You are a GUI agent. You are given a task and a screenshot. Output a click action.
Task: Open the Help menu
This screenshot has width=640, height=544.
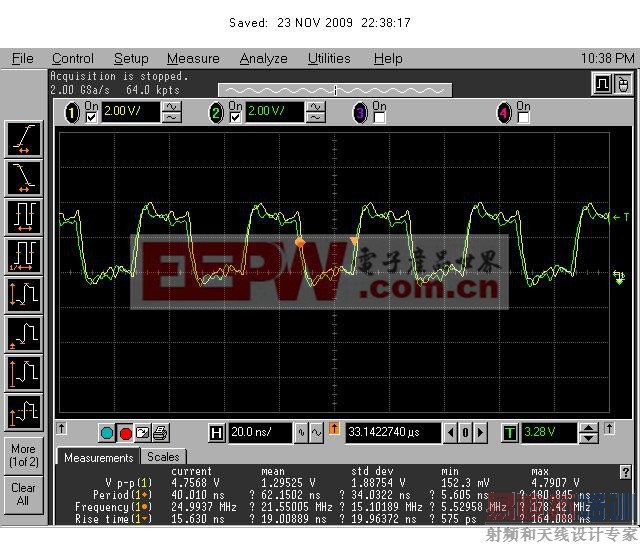coord(388,59)
